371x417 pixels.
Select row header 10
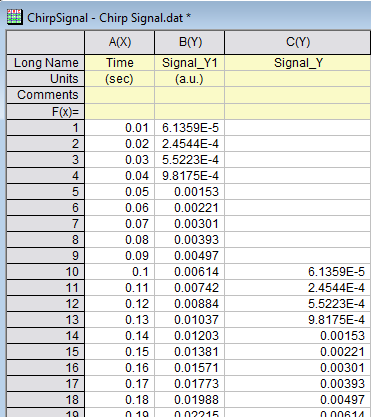45,272
